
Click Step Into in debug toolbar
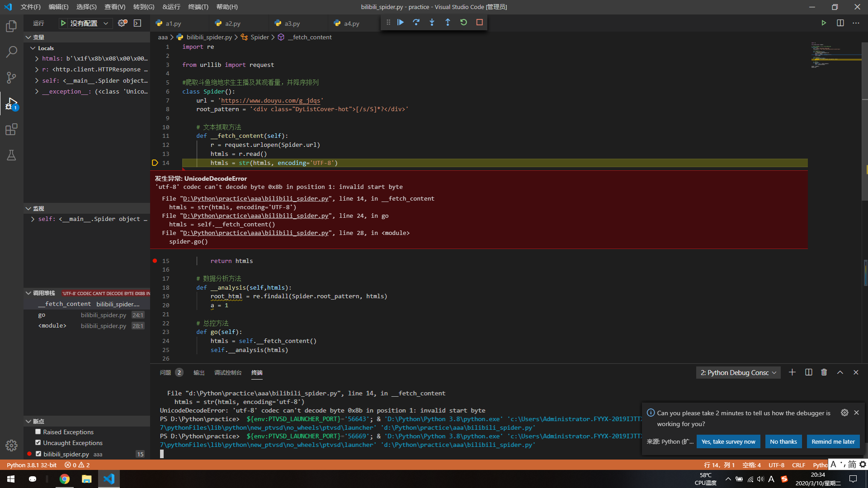tap(432, 22)
